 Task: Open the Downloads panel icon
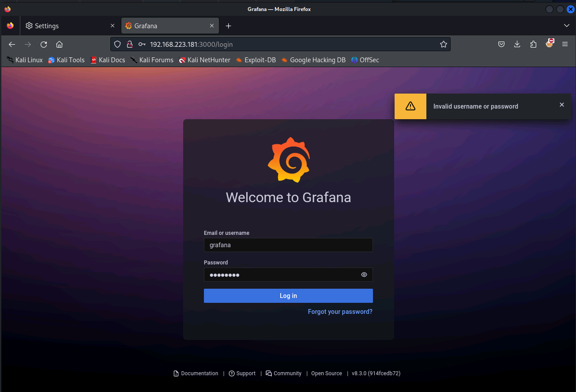point(517,44)
